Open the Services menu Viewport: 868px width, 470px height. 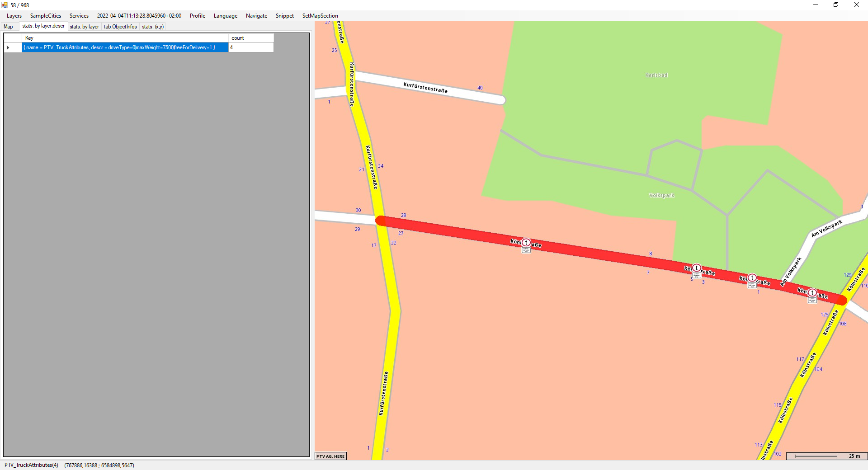coord(79,16)
